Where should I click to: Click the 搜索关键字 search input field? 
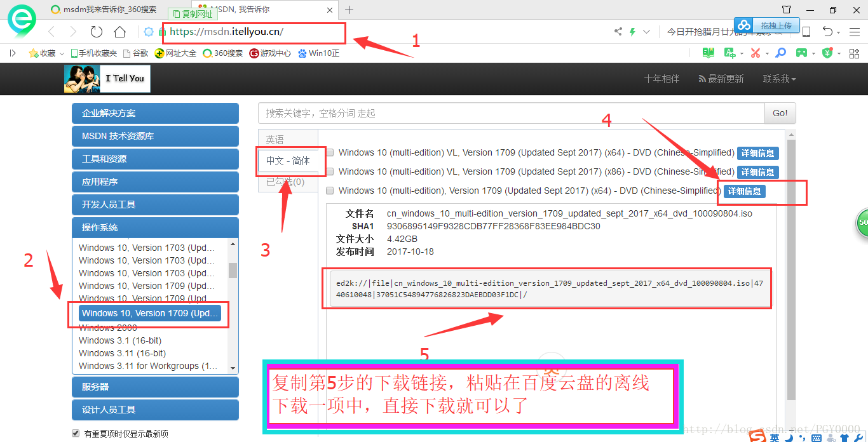[x=512, y=113]
